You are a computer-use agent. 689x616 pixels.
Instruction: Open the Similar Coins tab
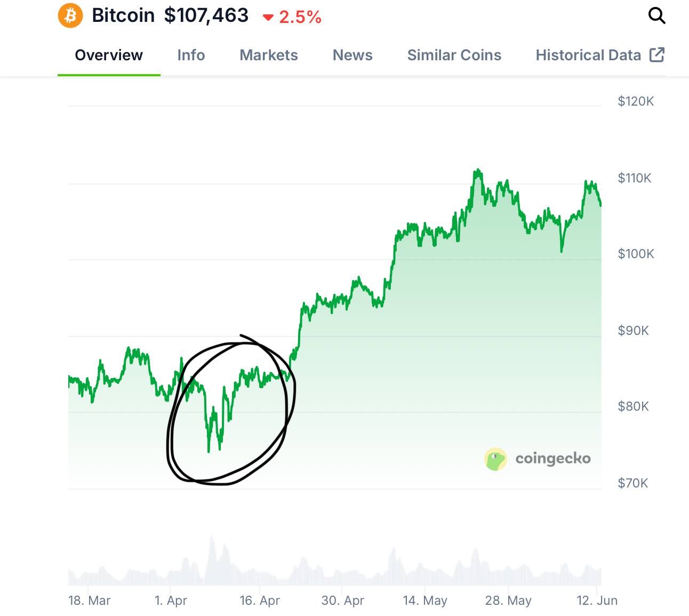pyautogui.click(x=454, y=55)
